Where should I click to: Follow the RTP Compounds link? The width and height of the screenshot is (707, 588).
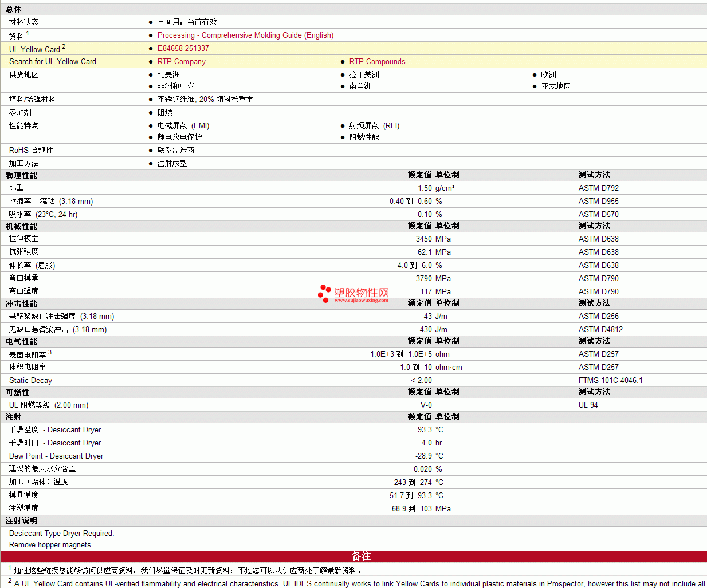tap(378, 61)
